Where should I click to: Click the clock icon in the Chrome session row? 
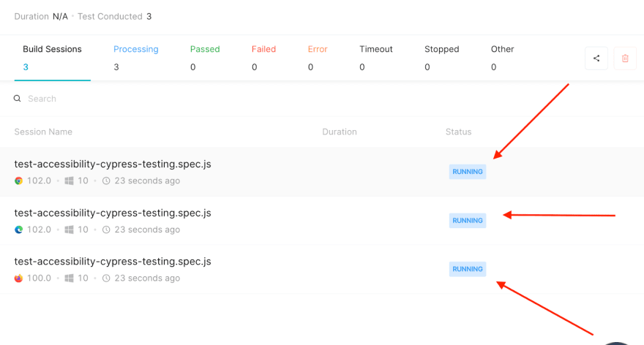click(106, 181)
